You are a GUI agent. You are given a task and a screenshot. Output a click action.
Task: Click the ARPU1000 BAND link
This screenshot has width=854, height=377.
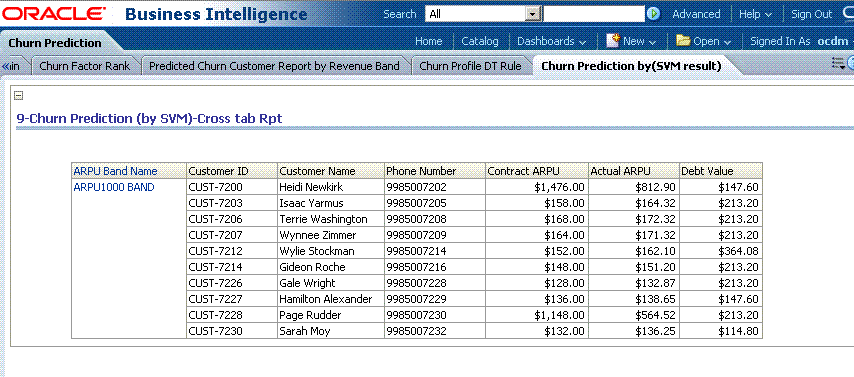click(x=114, y=187)
